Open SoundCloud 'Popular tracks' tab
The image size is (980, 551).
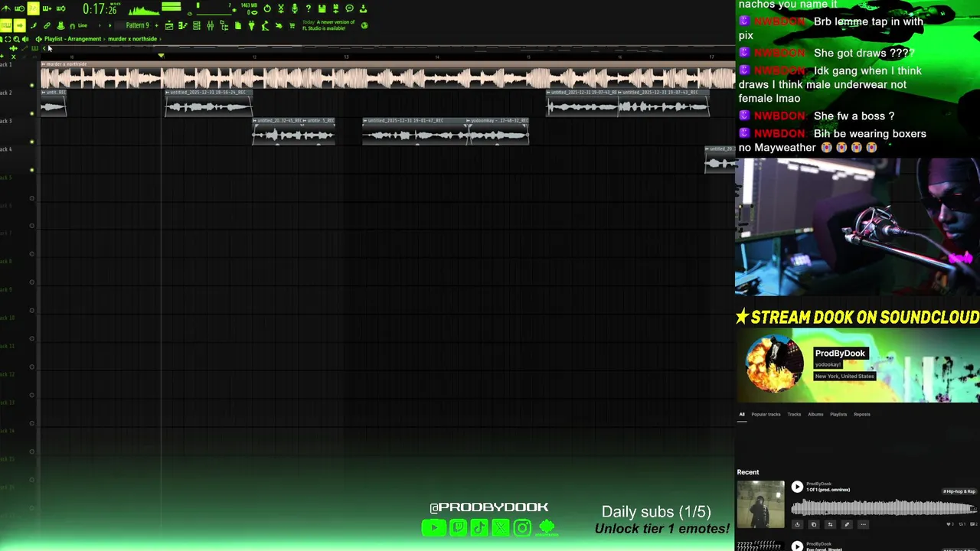pyautogui.click(x=766, y=414)
